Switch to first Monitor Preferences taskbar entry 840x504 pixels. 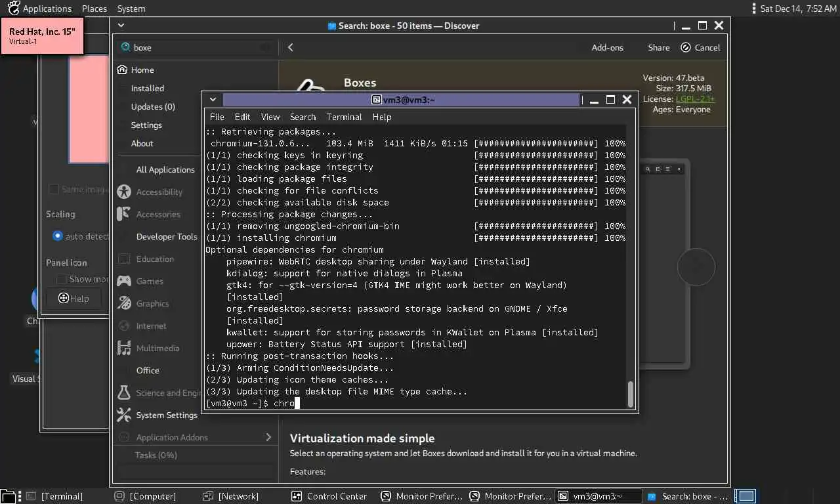click(423, 496)
